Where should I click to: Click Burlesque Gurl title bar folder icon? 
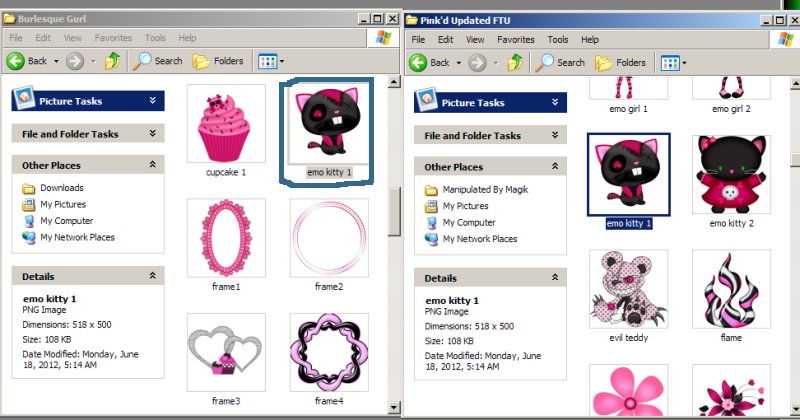click(x=9, y=19)
